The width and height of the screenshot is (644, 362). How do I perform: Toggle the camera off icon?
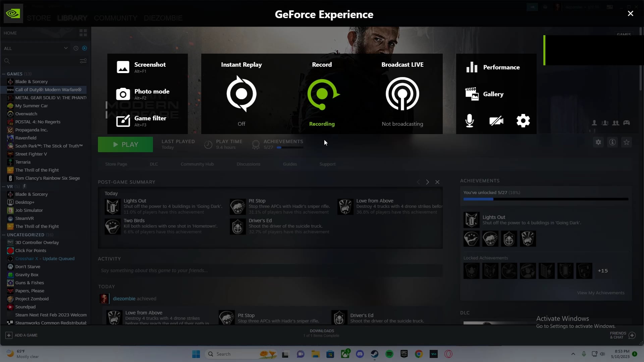pos(496,121)
